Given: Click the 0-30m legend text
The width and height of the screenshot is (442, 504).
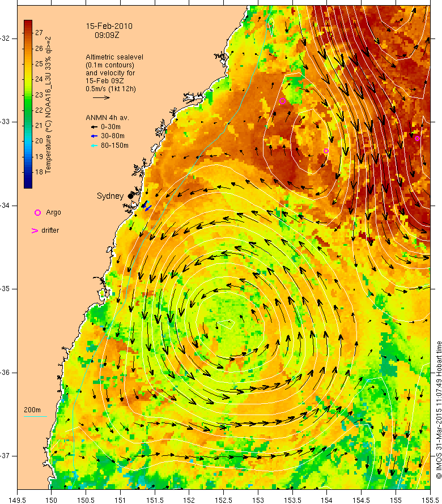Looking at the screenshot, I should [110, 127].
